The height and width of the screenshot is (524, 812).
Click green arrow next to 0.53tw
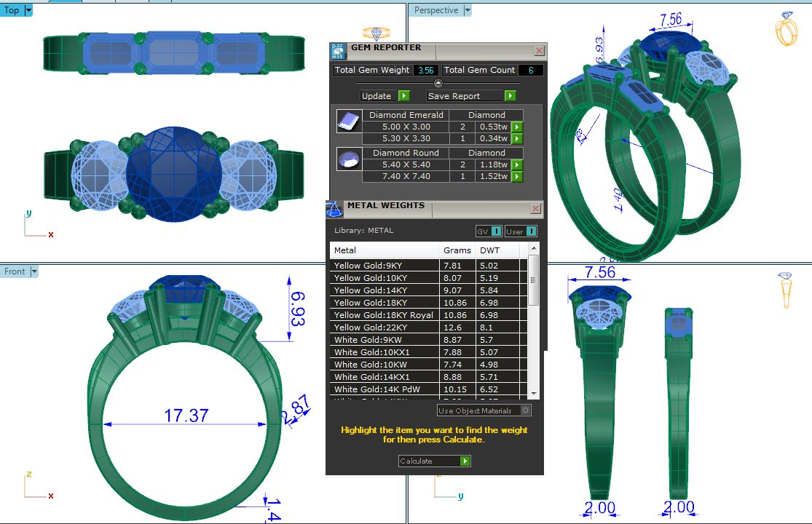click(x=517, y=127)
